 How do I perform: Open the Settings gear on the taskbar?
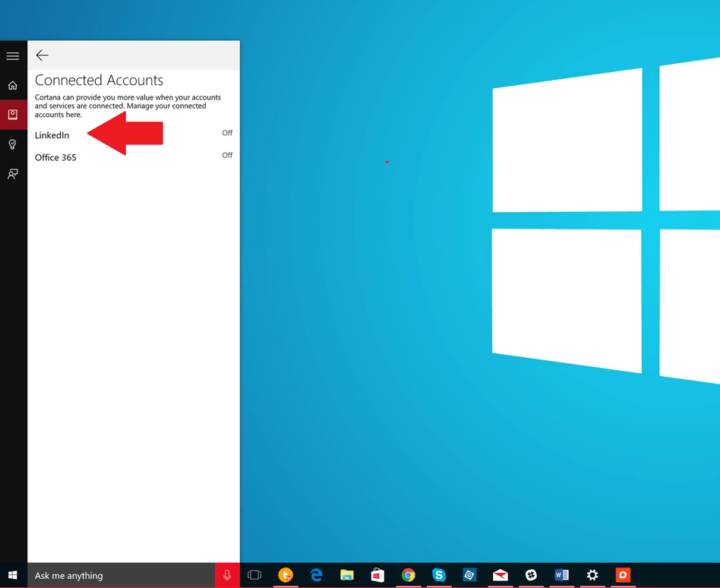[x=592, y=575]
